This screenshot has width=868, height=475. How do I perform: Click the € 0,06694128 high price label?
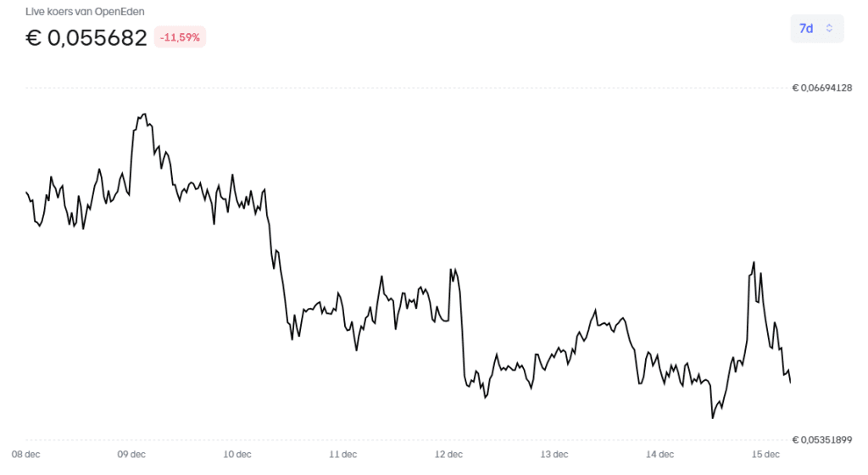point(821,87)
